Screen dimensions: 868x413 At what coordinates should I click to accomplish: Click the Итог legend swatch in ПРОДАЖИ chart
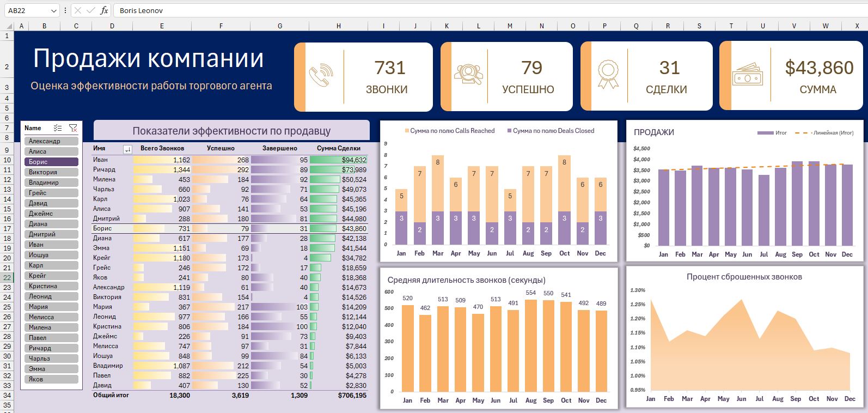pos(765,133)
